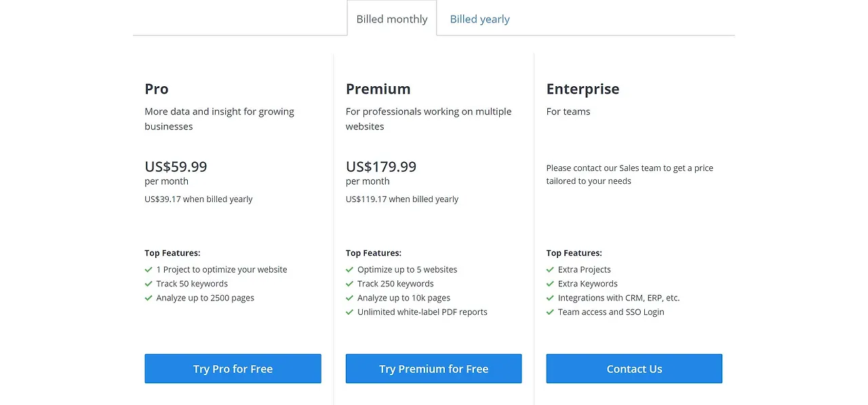Click the Enterprise plan heading
The image size is (868, 405).
pyautogui.click(x=583, y=89)
